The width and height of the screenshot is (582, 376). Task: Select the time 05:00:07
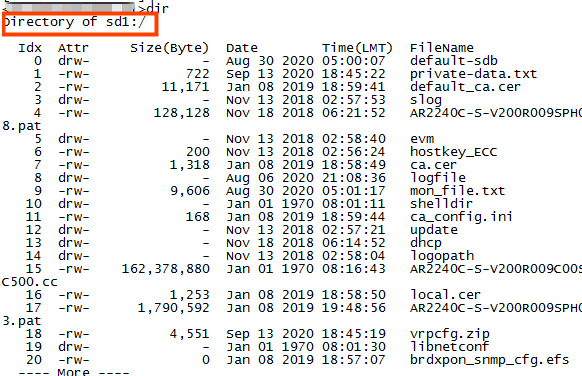click(x=354, y=61)
